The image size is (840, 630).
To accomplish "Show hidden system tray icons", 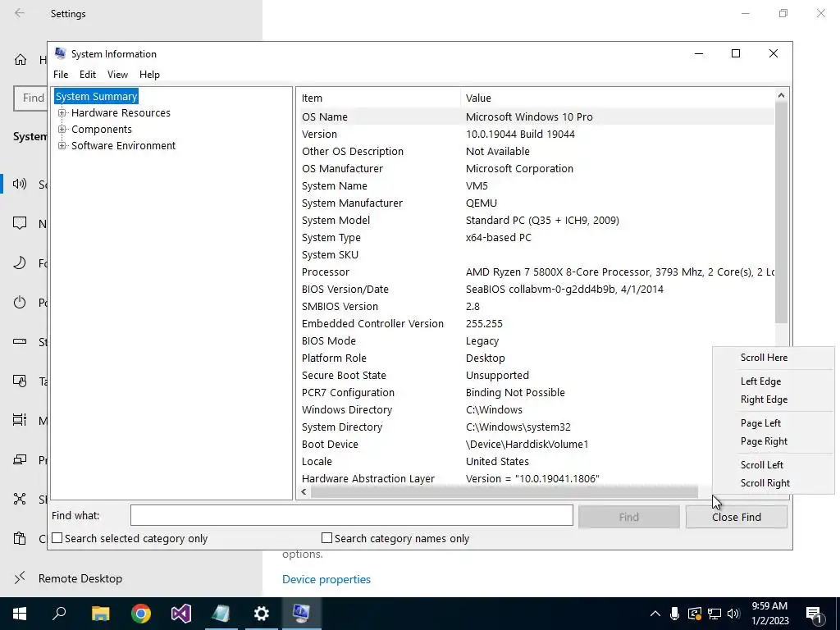I will pyautogui.click(x=655, y=614).
